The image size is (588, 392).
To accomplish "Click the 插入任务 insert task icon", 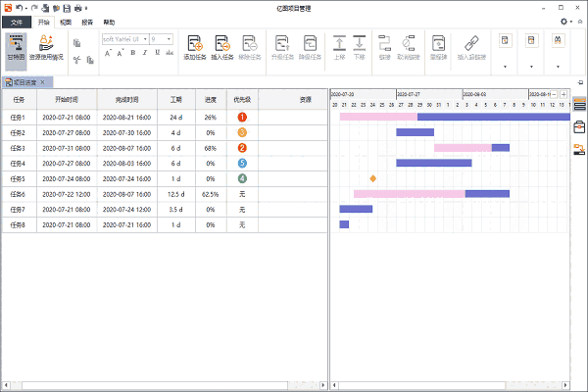I will point(222,48).
